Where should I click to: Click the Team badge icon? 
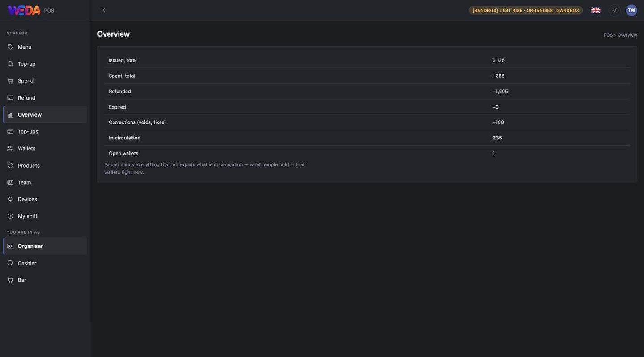click(10, 182)
